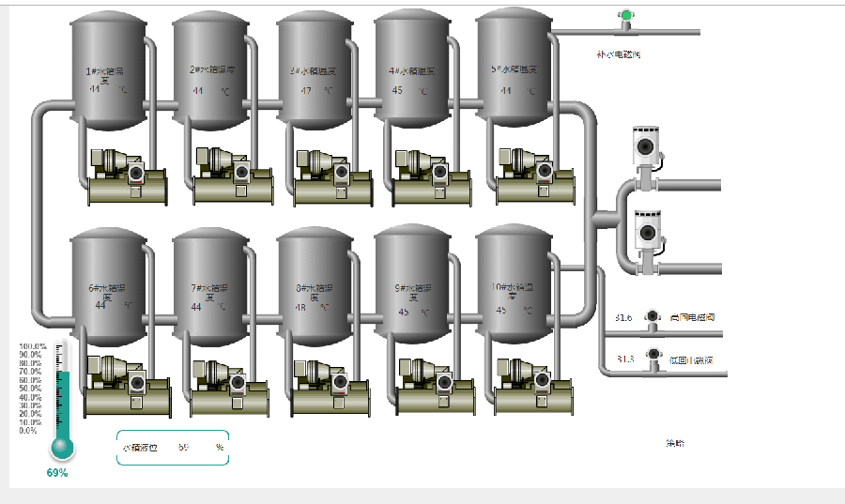Image resolution: width=845 pixels, height=504 pixels.
Task: Click the 69% tank level thermometer gauge
Action: tap(61, 402)
